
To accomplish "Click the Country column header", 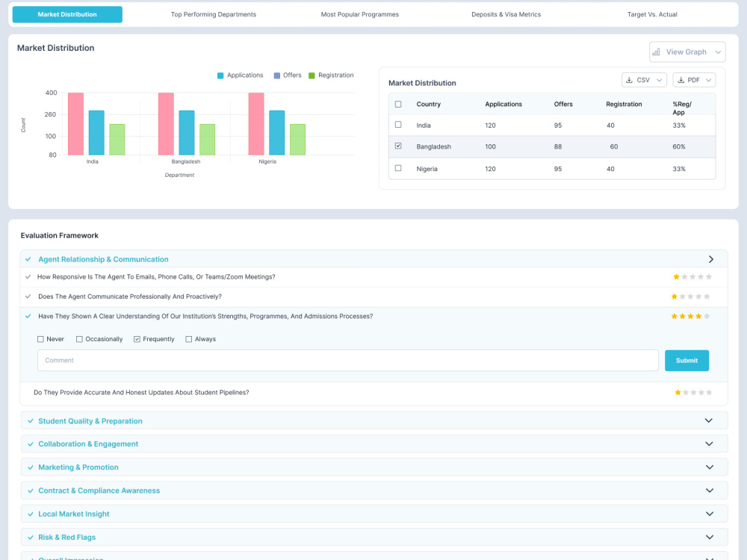I will (x=428, y=105).
